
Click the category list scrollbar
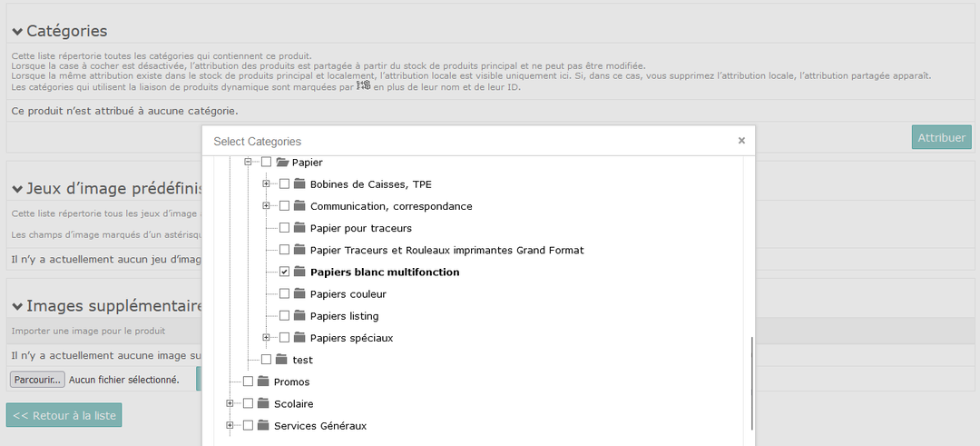tap(752, 383)
